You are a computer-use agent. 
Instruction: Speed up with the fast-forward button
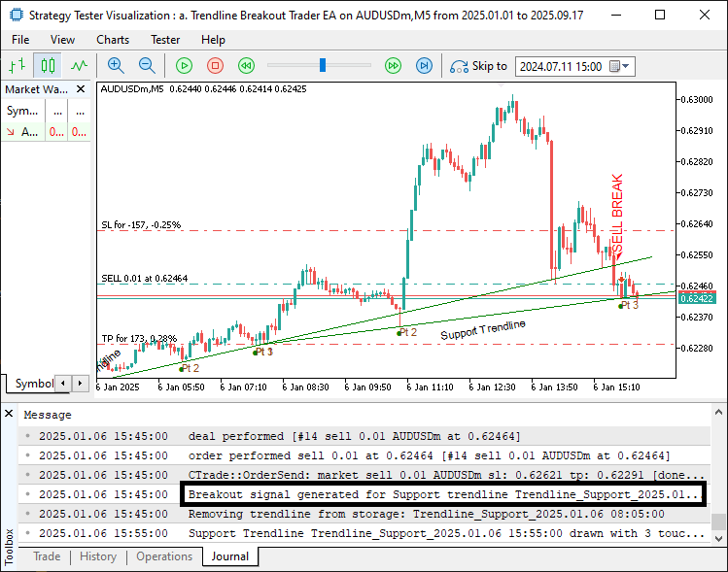coord(394,66)
